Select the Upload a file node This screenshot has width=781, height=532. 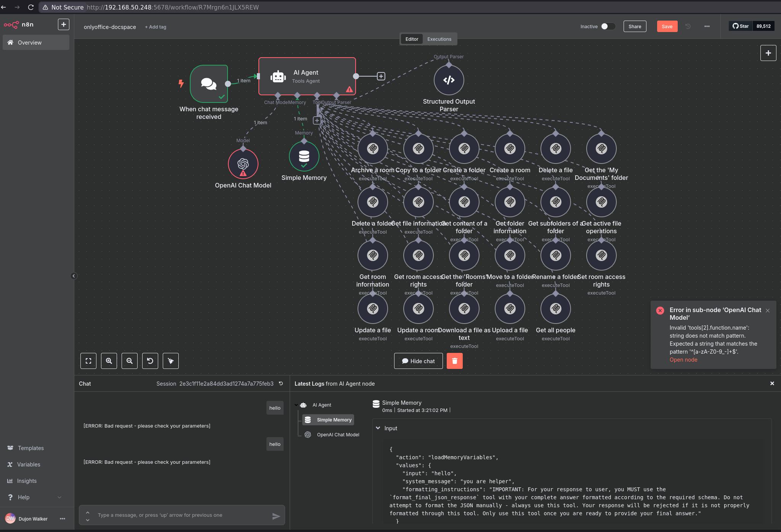pos(510,309)
